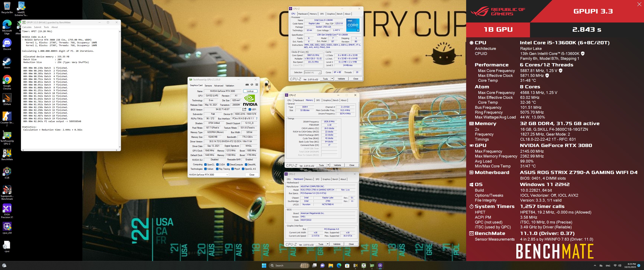Open the Tools menu in GPUPI

click(x=46, y=27)
